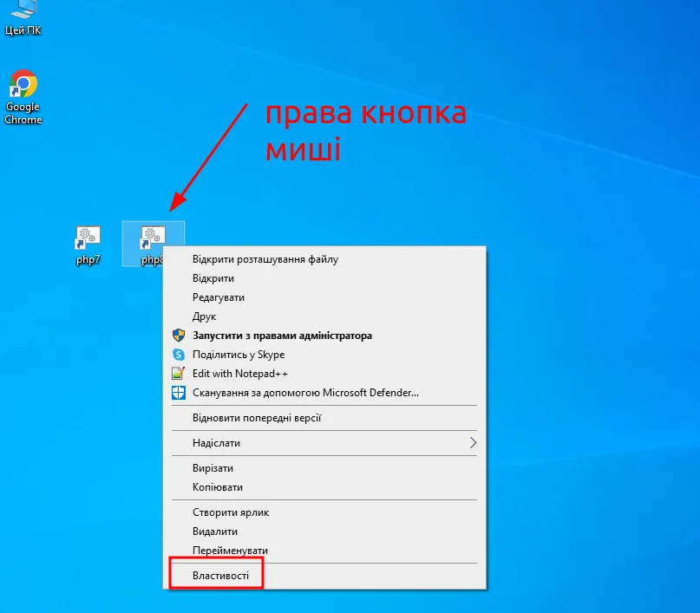Choose Вирізати from the menu
700x613 pixels.
[x=213, y=468]
